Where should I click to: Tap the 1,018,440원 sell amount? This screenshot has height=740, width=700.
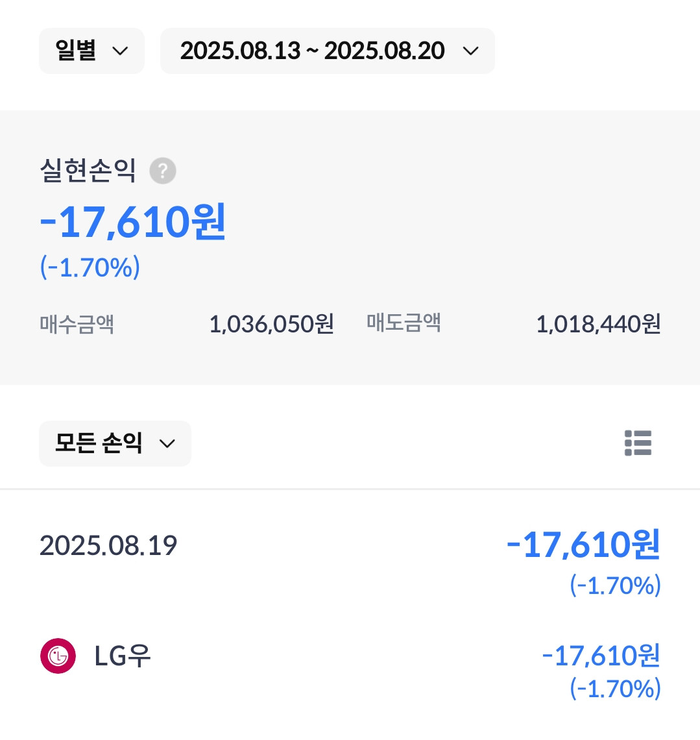tap(597, 323)
